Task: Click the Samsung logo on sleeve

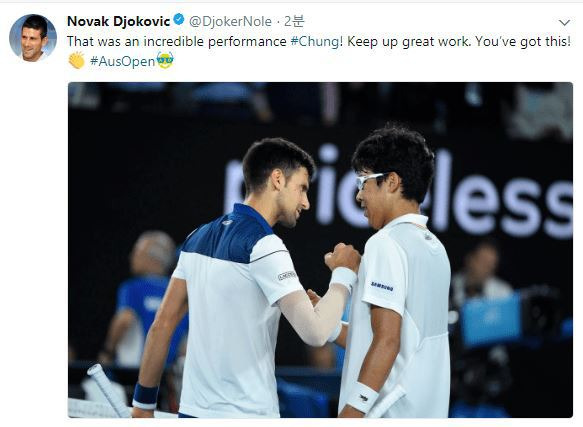Action: tap(382, 286)
